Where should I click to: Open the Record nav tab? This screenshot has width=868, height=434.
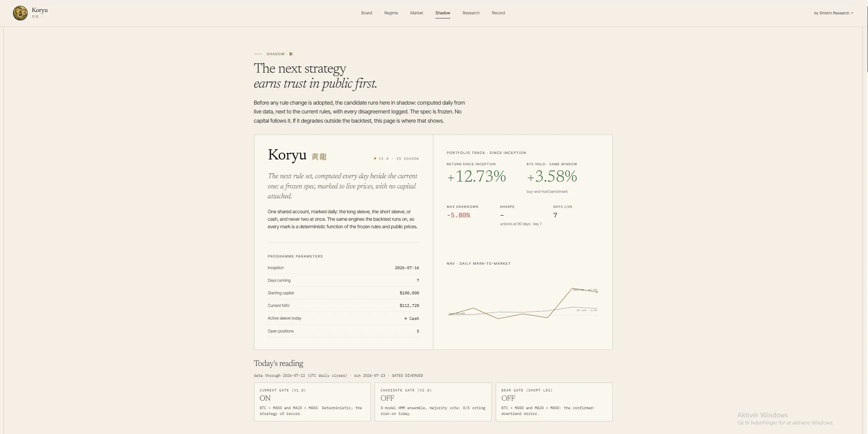(498, 13)
